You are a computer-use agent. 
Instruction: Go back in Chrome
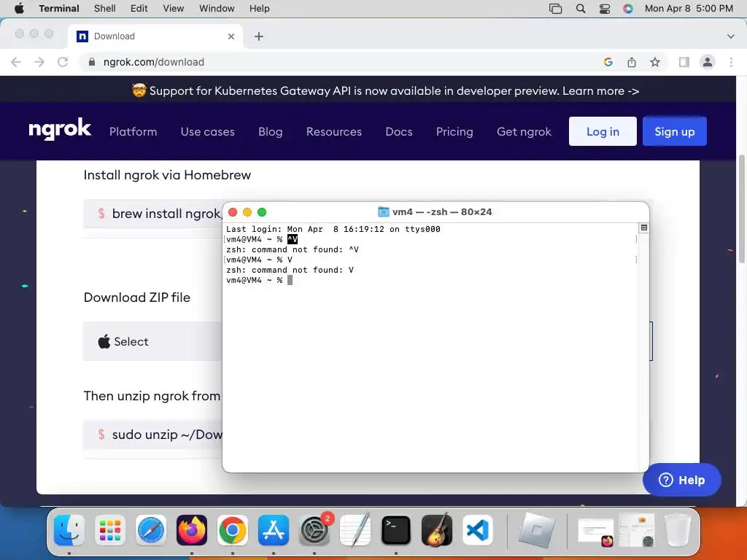tap(16, 62)
